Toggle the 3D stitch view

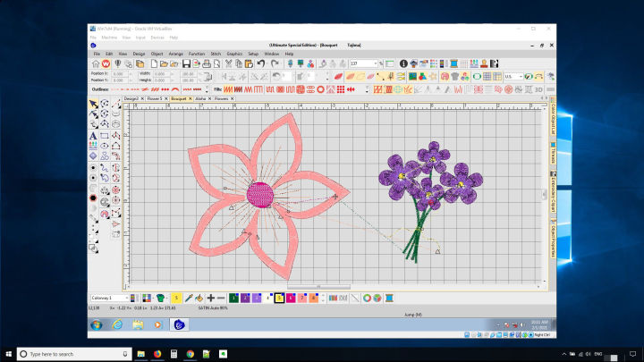pyautogui.click(x=538, y=89)
